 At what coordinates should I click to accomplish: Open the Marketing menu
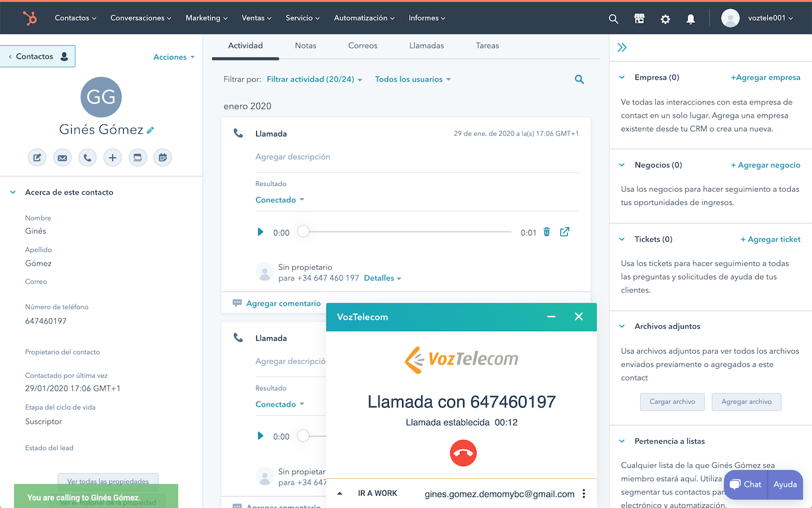[x=207, y=18]
